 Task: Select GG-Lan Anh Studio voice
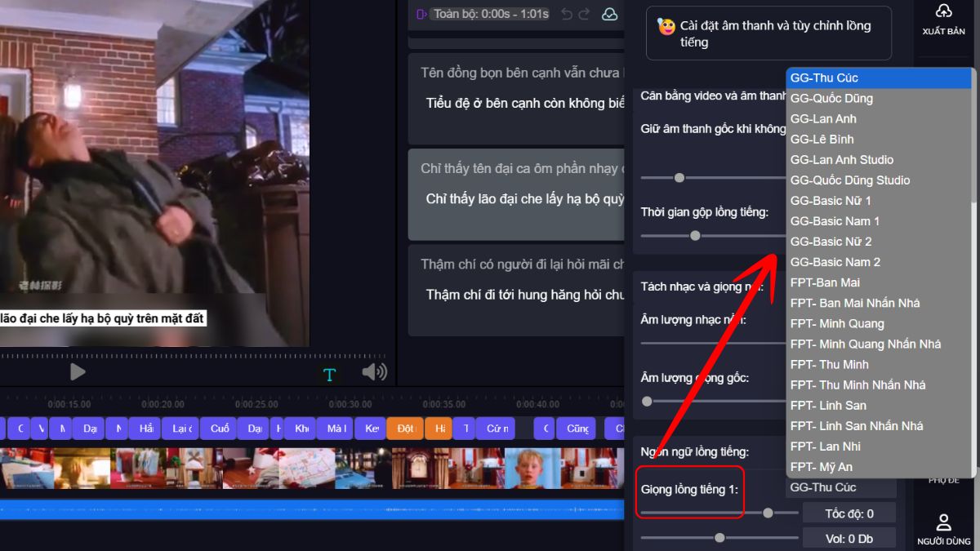click(x=878, y=160)
